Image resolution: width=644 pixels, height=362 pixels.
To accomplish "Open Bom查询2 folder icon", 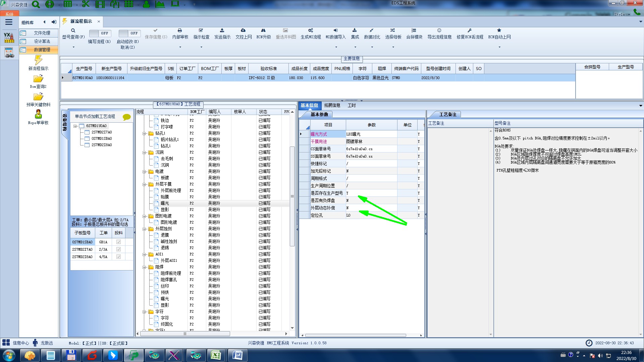I will 38,79.
